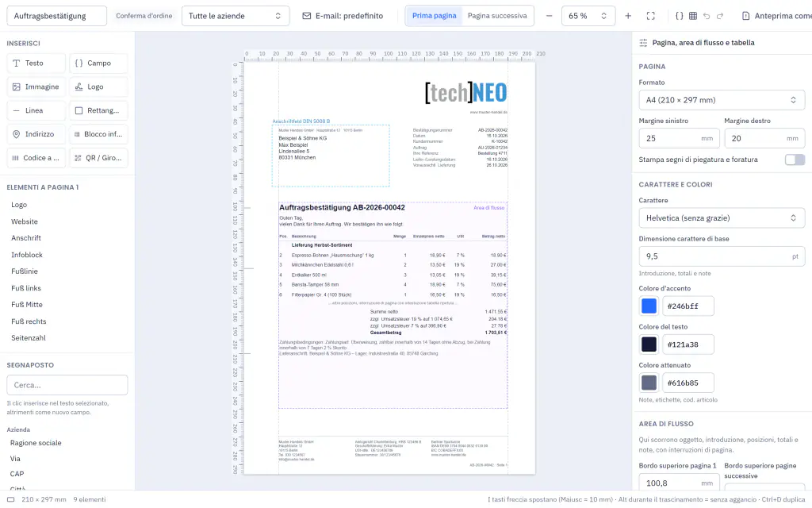Open Anteprima come preview
Screen dimensions: 812x508
tap(777, 16)
